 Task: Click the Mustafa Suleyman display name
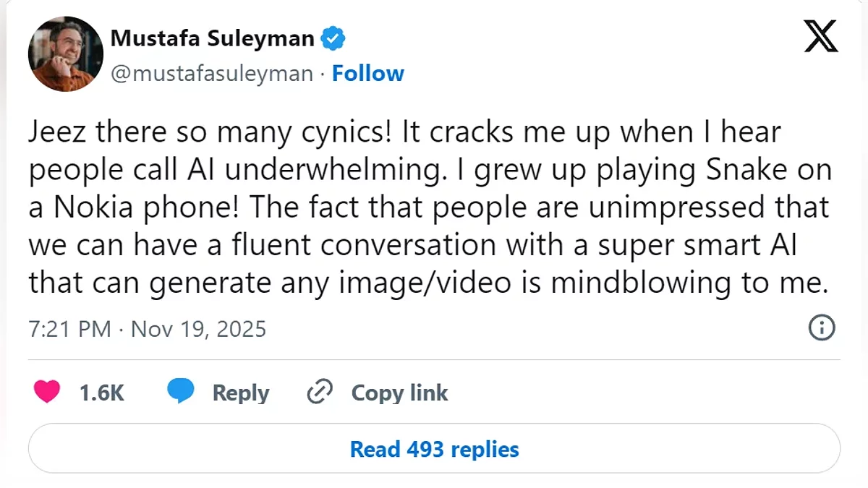(x=212, y=38)
